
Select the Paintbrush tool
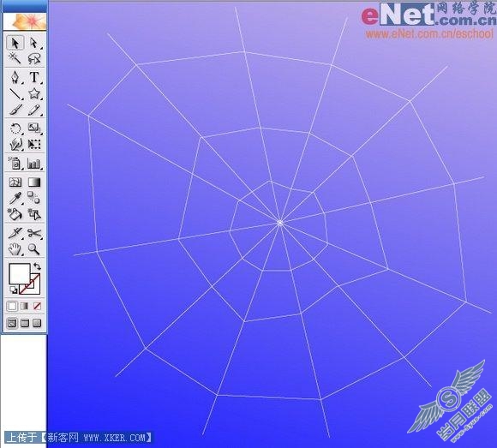point(15,110)
